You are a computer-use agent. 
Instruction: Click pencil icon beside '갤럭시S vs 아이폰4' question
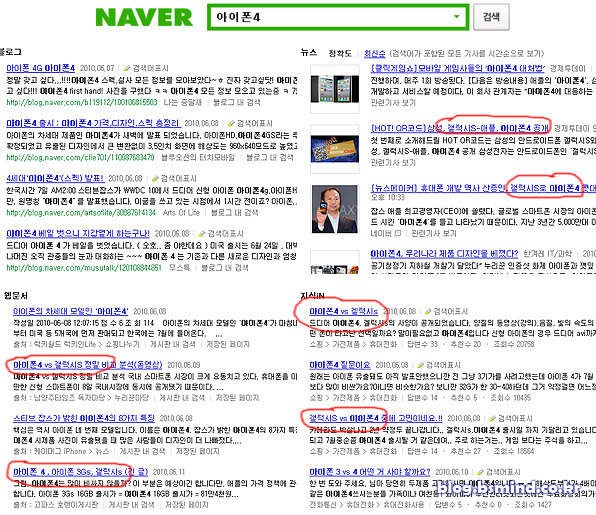click(x=492, y=419)
